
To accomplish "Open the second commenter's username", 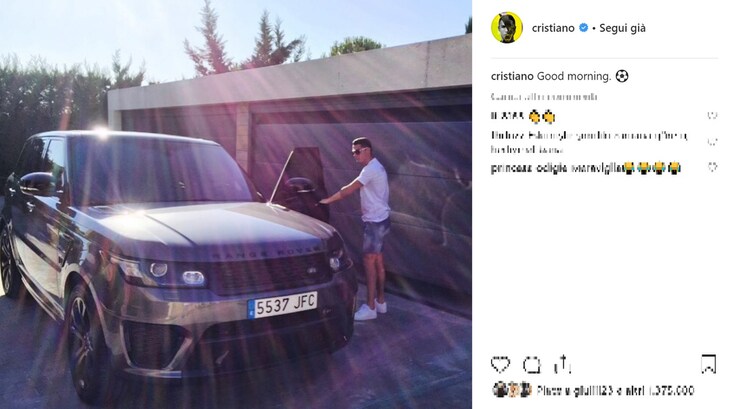I will (x=508, y=136).
